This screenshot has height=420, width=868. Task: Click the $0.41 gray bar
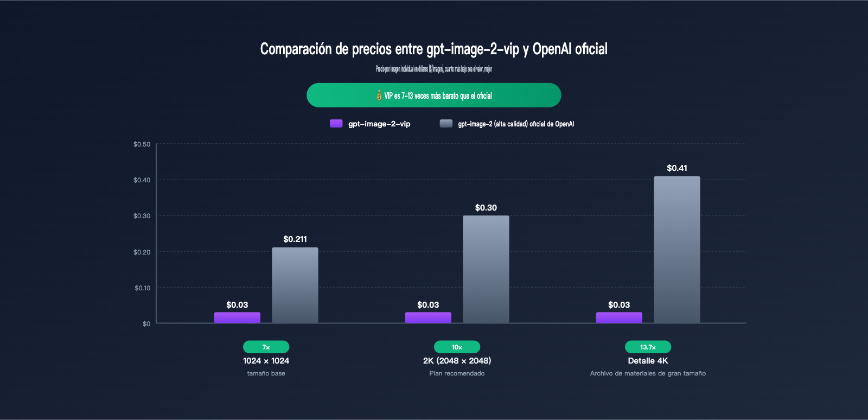(x=677, y=250)
